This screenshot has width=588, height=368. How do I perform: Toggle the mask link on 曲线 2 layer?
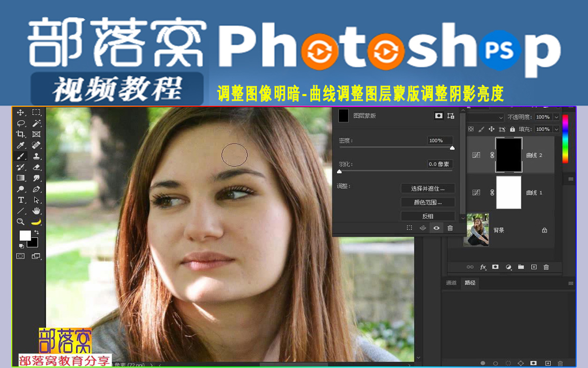492,155
